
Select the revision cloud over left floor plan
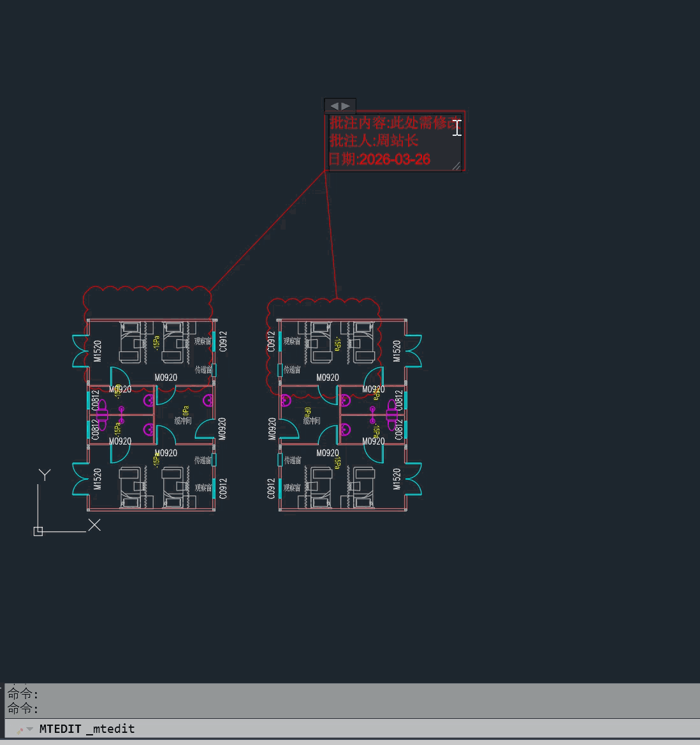coord(147,288)
